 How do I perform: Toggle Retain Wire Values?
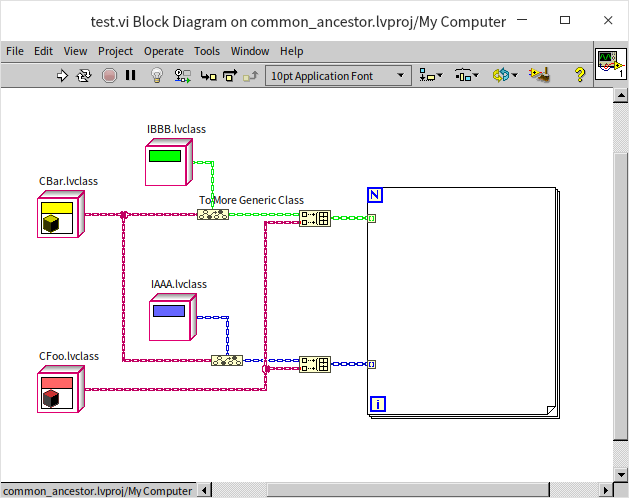pos(182,75)
